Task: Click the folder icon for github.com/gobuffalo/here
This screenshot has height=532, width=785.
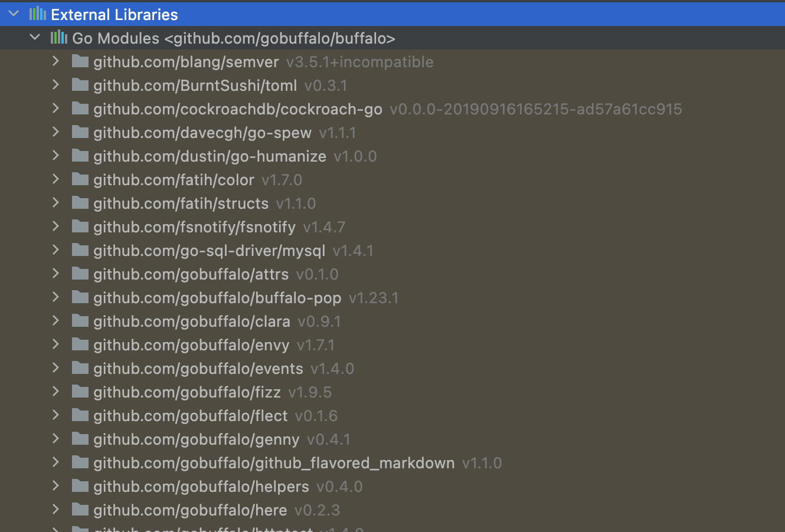Action: (80, 510)
